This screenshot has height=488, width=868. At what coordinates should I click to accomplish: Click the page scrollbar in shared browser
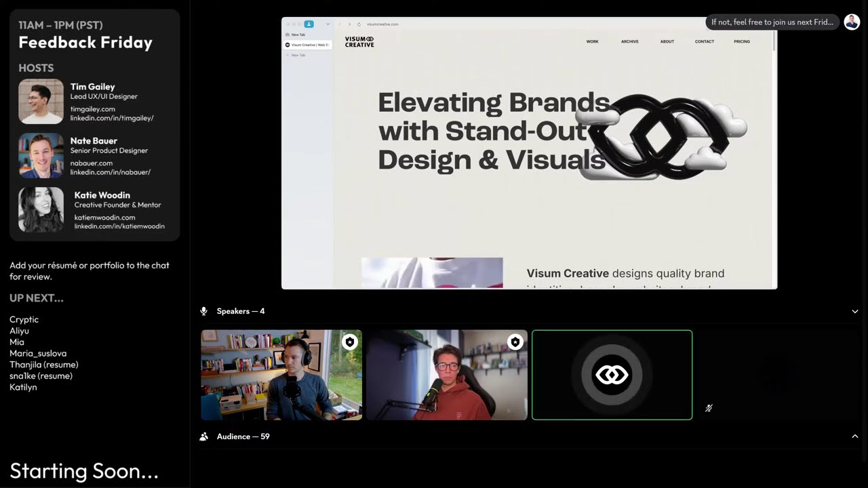pyautogui.click(x=774, y=41)
